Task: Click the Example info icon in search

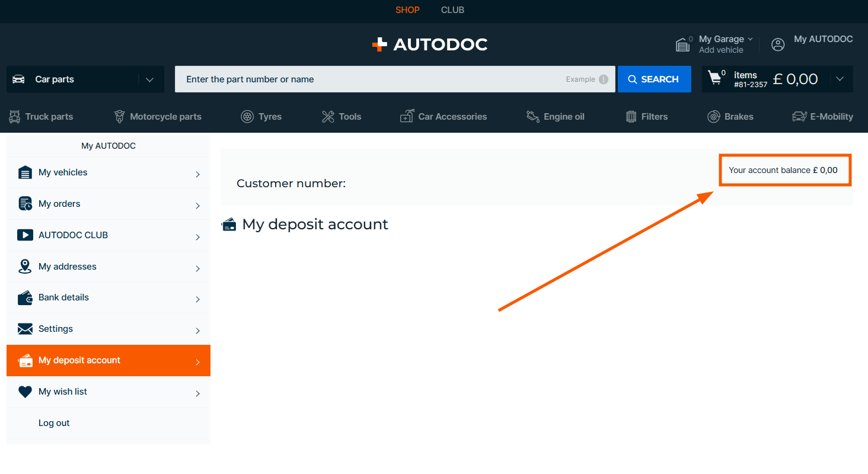Action: [x=603, y=79]
